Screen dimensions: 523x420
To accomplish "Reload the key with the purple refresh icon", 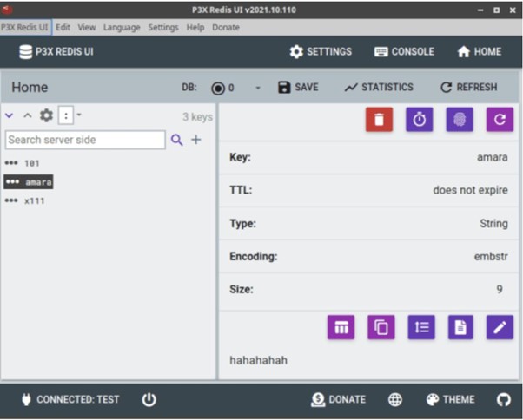I will click(500, 119).
